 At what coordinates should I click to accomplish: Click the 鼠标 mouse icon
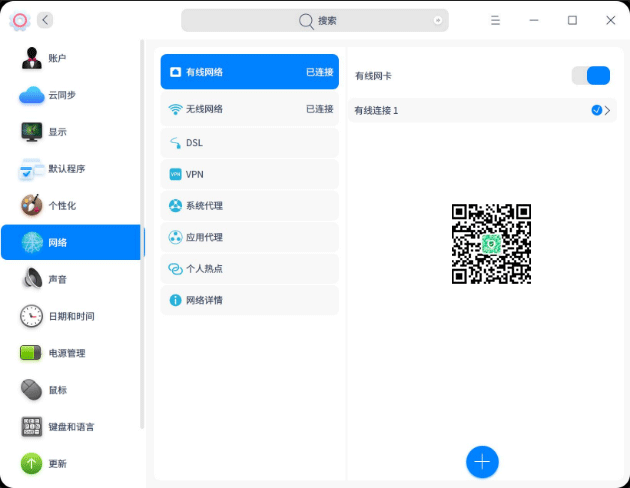[x=32, y=390]
